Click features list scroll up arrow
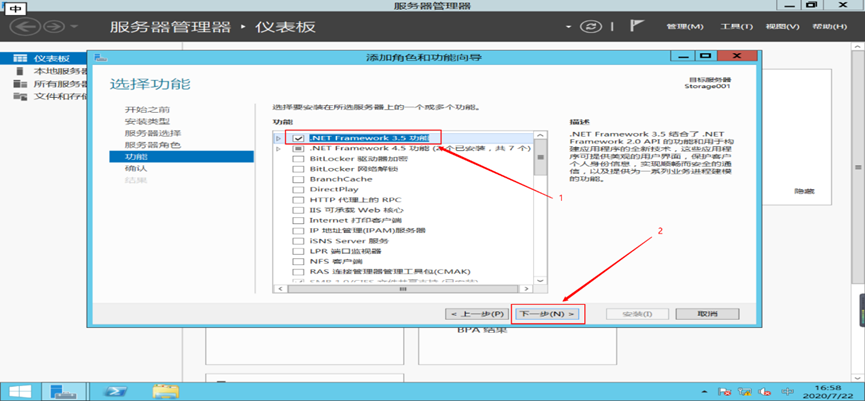The height and width of the screenshot is (401, 865). pyautogui.click(x=541, y=135)
